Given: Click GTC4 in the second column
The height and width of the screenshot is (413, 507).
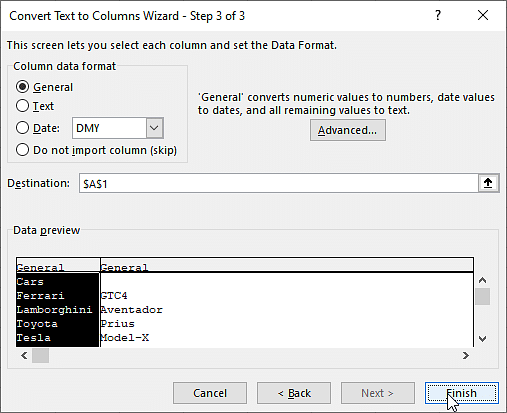Looking at the screenshot, I should point(114,296).
